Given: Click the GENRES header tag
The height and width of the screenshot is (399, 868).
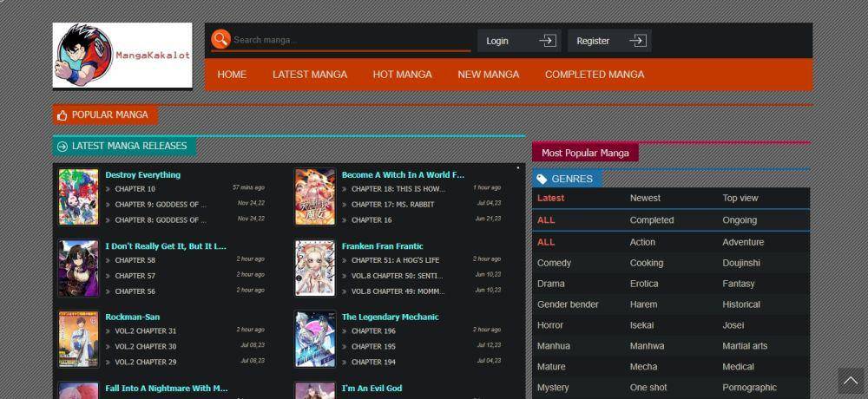Looking at the screenshot, I should click(x=568, y=179).
